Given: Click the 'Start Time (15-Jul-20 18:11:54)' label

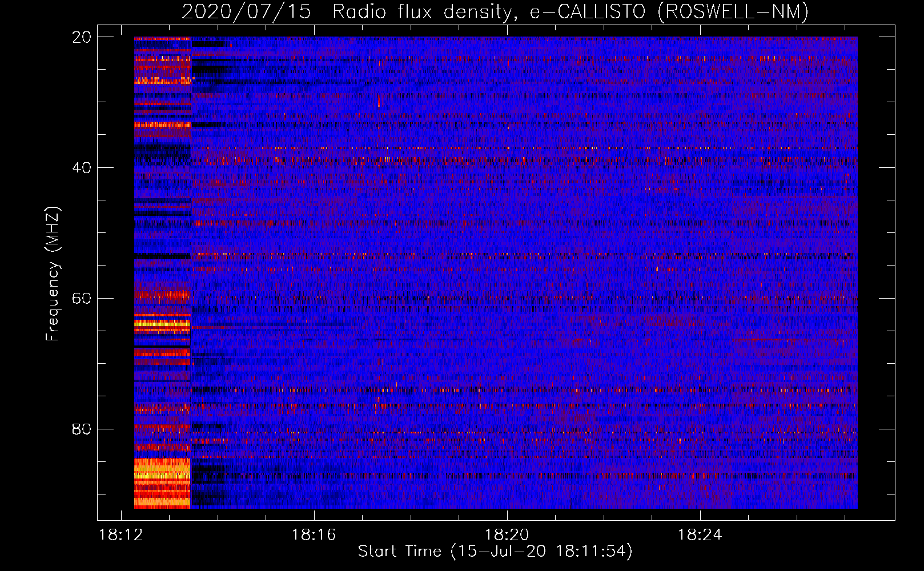Looking at the screenshot, I should (x=495, y=552).
